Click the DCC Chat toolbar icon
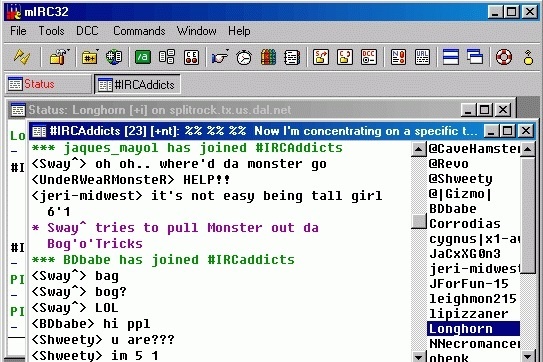The height and width of the screenshot is (362, 543). coord(345,57)
